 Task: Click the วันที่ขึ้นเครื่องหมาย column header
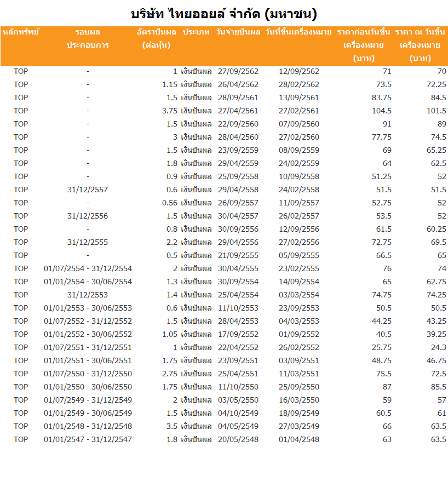pos(298,32)
